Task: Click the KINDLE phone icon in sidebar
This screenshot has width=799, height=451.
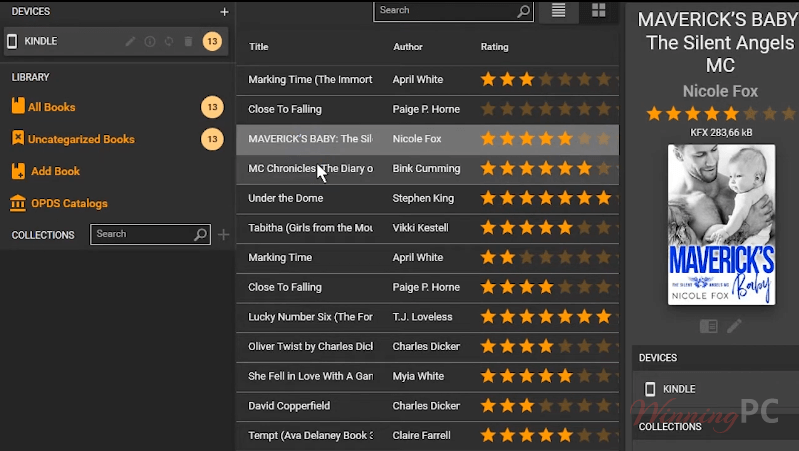Action: click(12, 41)
